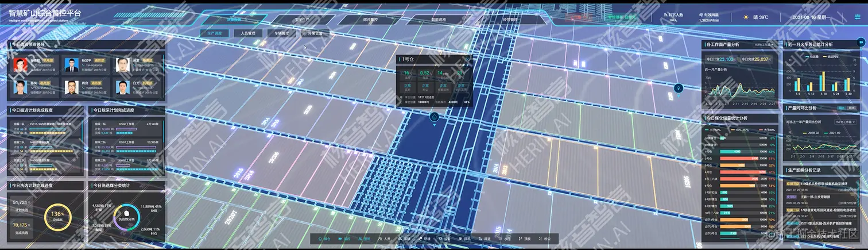Select the 异常告警 sub-tab
This screenshot has width=868, height=250.
point(315,33)
